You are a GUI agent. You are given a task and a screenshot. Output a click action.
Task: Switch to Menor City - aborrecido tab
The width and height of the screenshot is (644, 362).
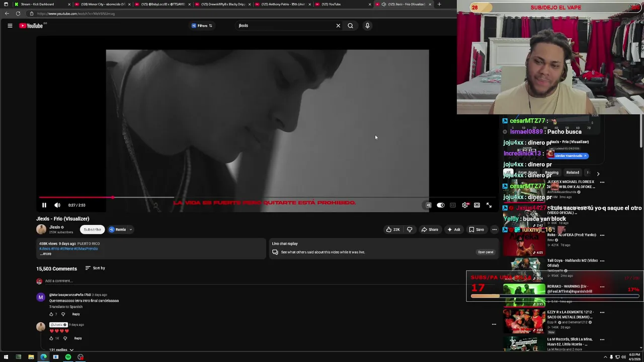pyautogui.click(x=103, y=4)
